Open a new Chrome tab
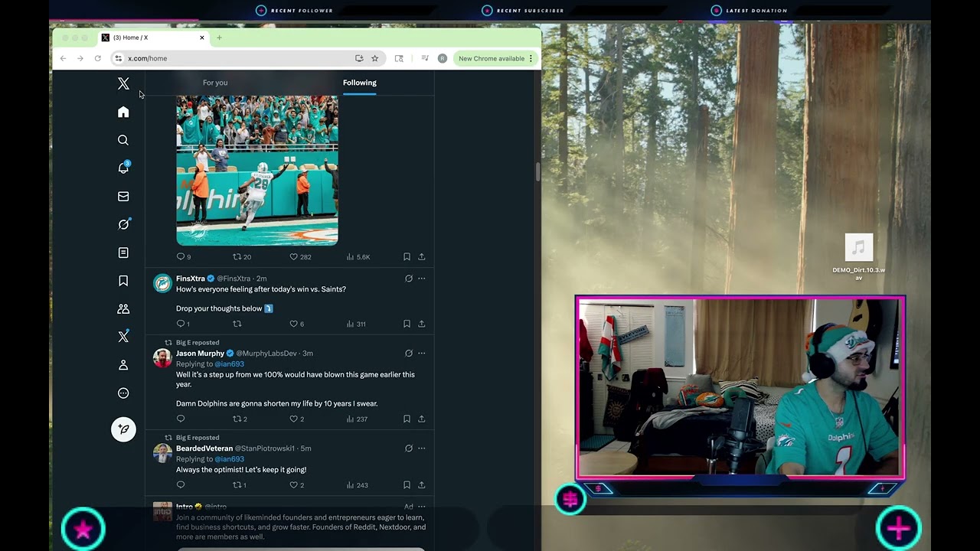This screenshot has width=980, height=551. 219,37
